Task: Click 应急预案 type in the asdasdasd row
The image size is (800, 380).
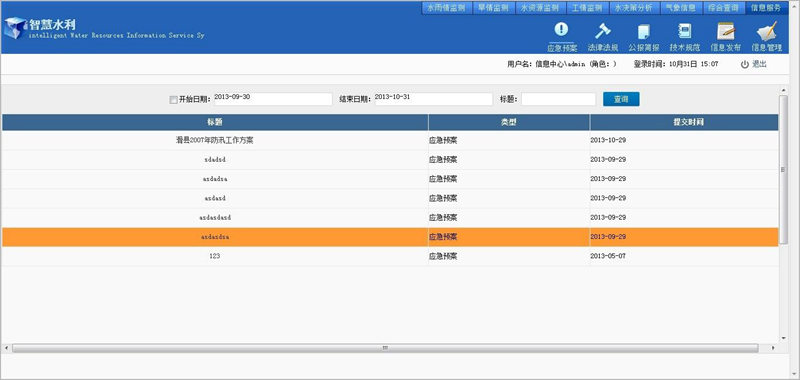Action: click(443, 218)
